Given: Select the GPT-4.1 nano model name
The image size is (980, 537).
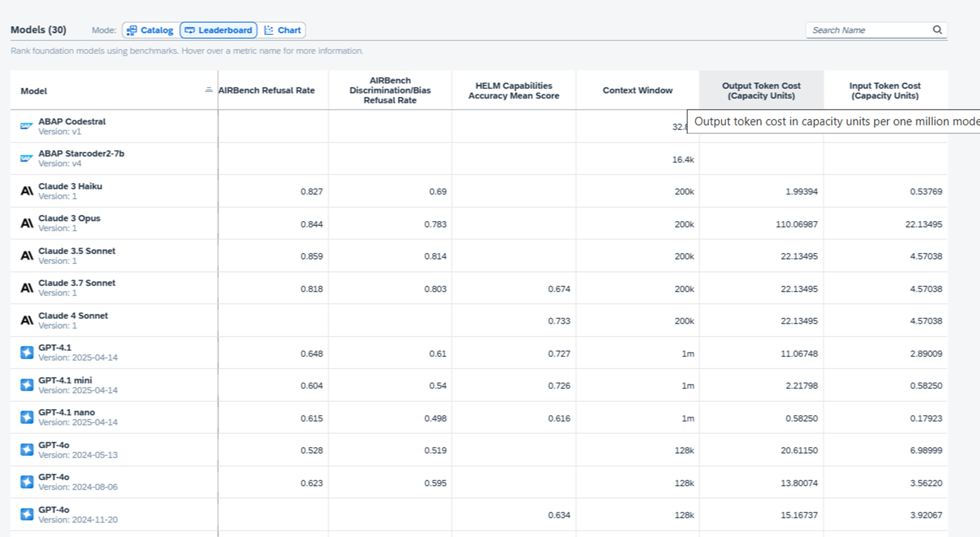Looking at the screenshot, I should 67,413.
